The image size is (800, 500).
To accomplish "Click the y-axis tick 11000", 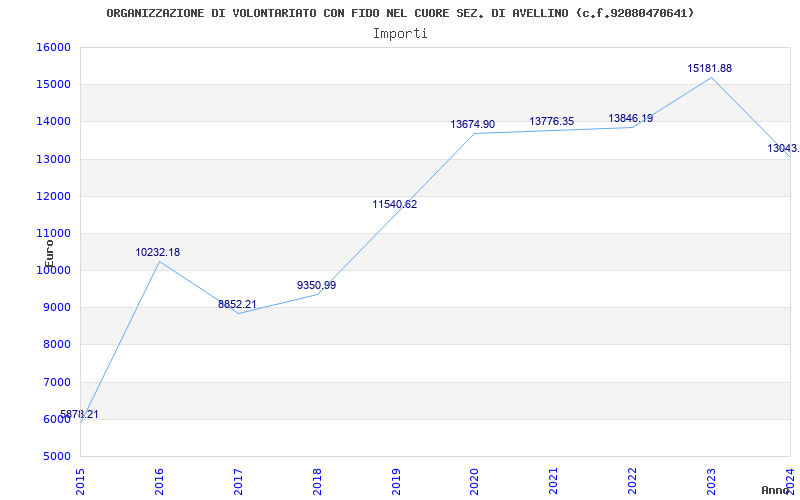I will pos(53,234).
